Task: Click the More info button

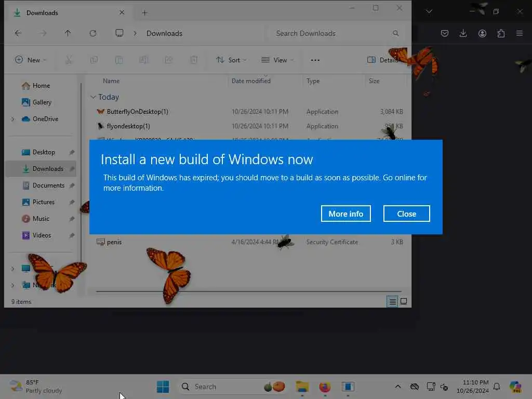Action: click(x=345, y=214)
